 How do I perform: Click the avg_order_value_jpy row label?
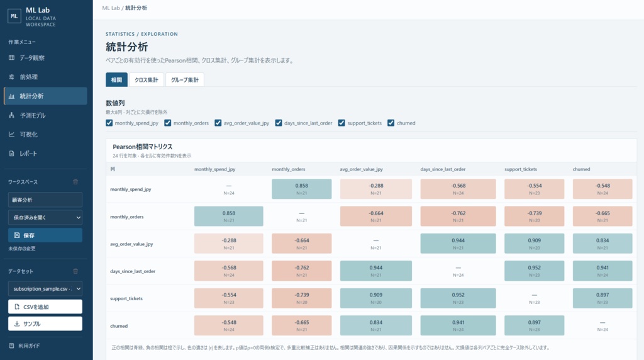click(131, 244)
